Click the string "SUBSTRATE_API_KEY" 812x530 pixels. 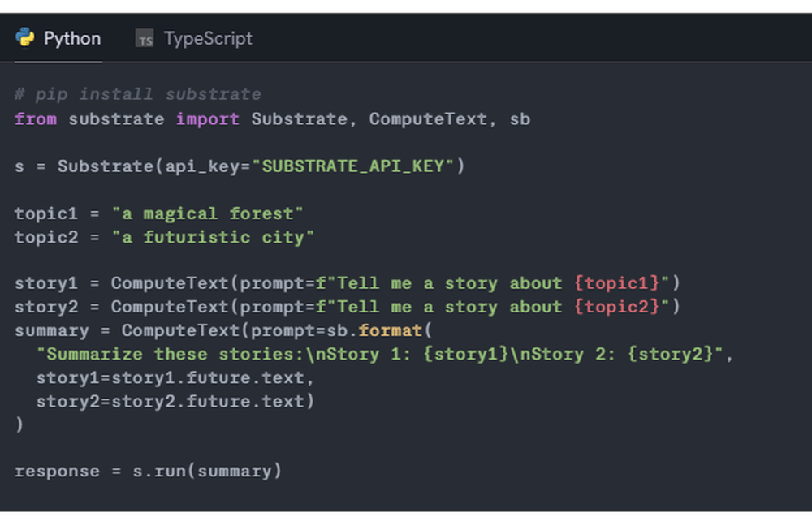(x=352, y=166)
